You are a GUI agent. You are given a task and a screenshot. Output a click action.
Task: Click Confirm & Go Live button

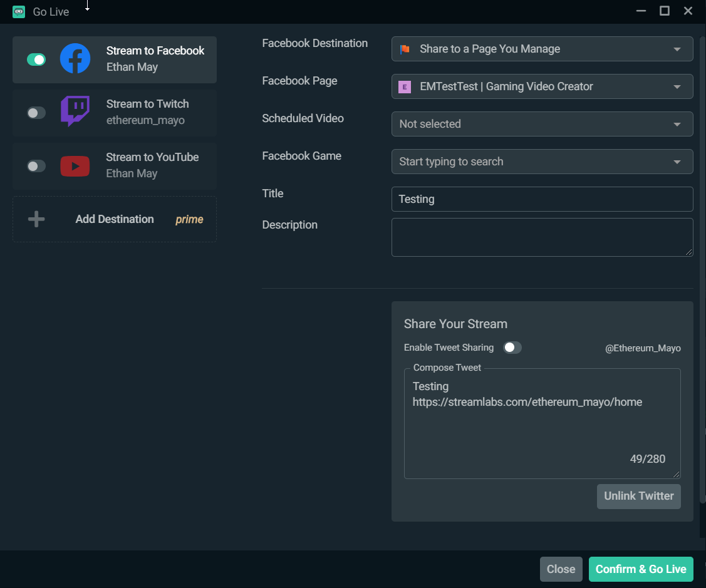(641, 569)
